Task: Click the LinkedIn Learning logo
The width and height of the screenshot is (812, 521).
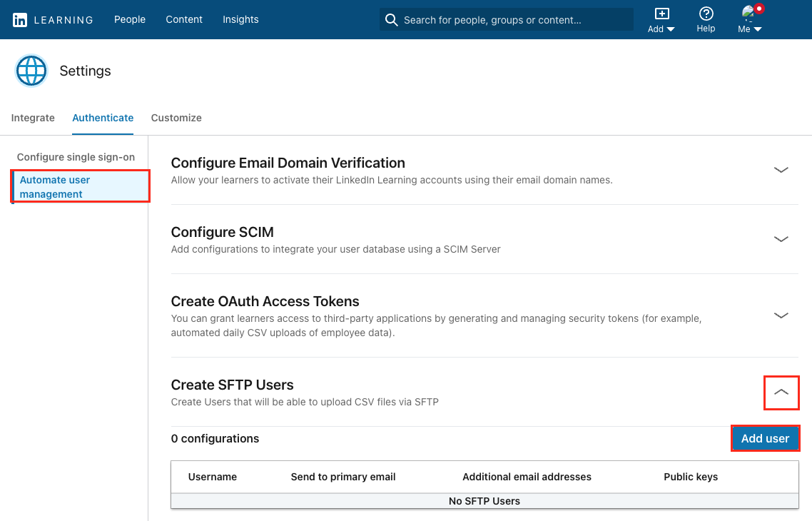Action: [x=53, y=19]
